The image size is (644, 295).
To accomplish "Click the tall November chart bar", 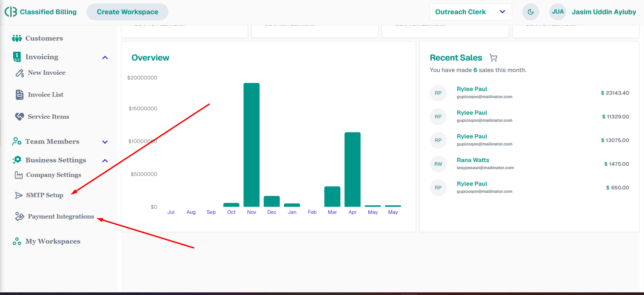I will pos(251,145).
